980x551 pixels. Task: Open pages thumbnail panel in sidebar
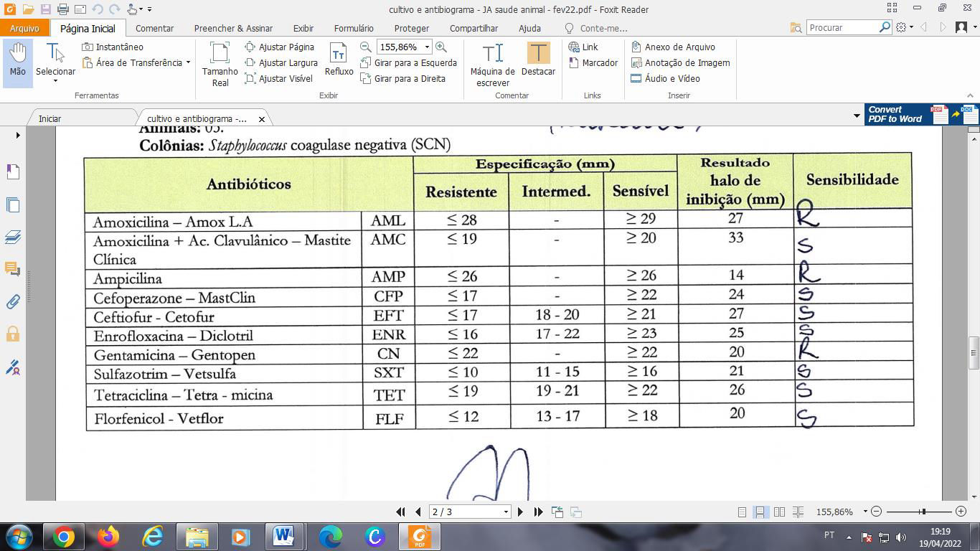point(13,204)
